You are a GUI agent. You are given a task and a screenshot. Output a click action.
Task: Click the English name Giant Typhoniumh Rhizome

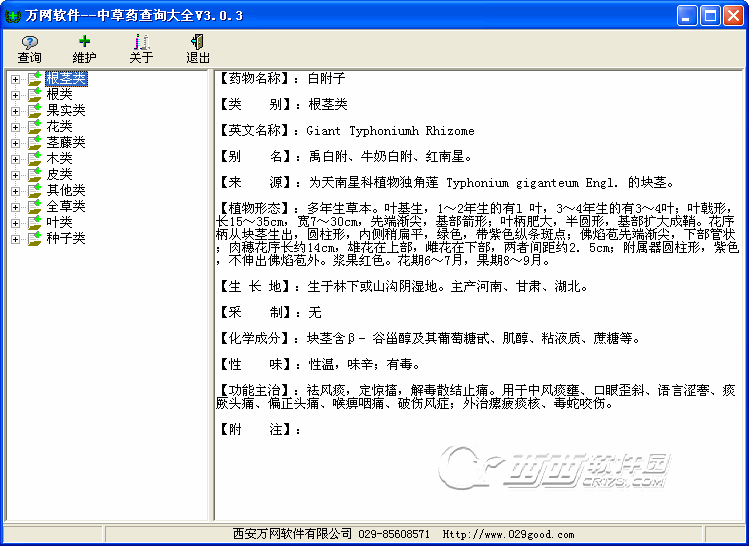(390, 131)
